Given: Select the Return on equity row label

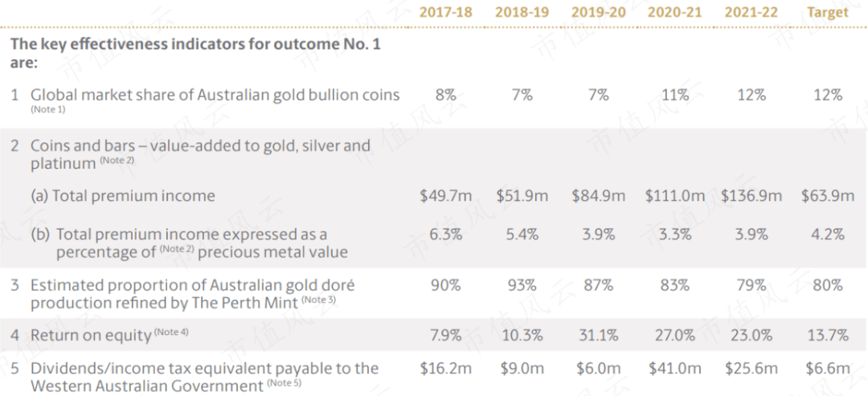Looking at the screenshot, I should pos(91,335).
